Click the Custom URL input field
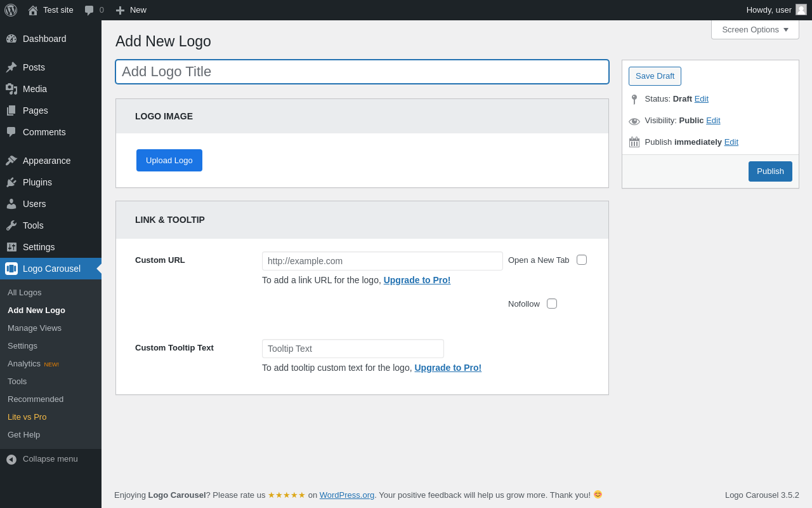 pyautogui.click(x=383, y=261)
